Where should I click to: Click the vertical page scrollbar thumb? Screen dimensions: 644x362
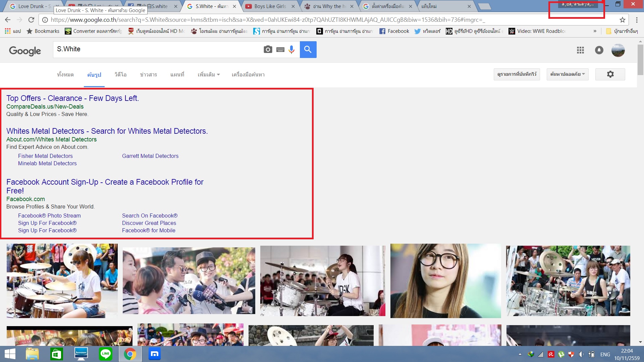(x=640, y=60)
